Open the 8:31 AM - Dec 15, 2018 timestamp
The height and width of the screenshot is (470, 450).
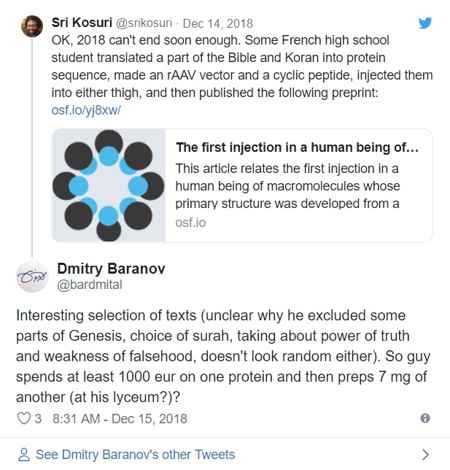[x=120, y=419]
